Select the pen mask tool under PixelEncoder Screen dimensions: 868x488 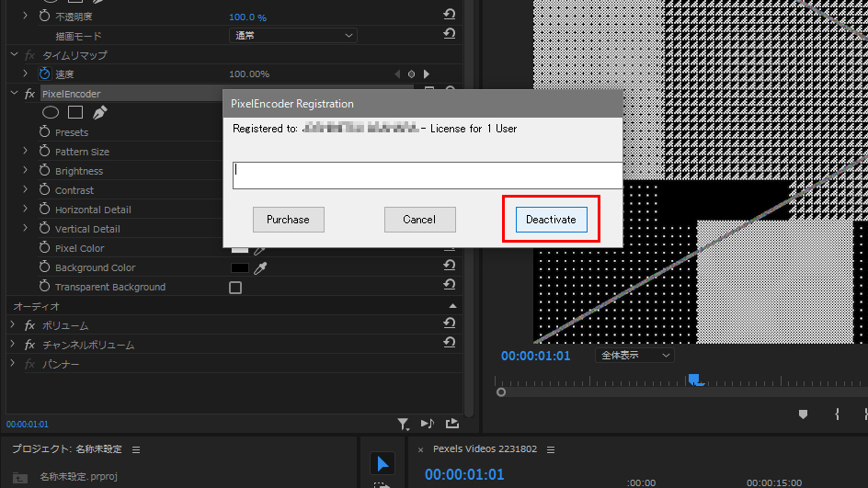(99, 112)
